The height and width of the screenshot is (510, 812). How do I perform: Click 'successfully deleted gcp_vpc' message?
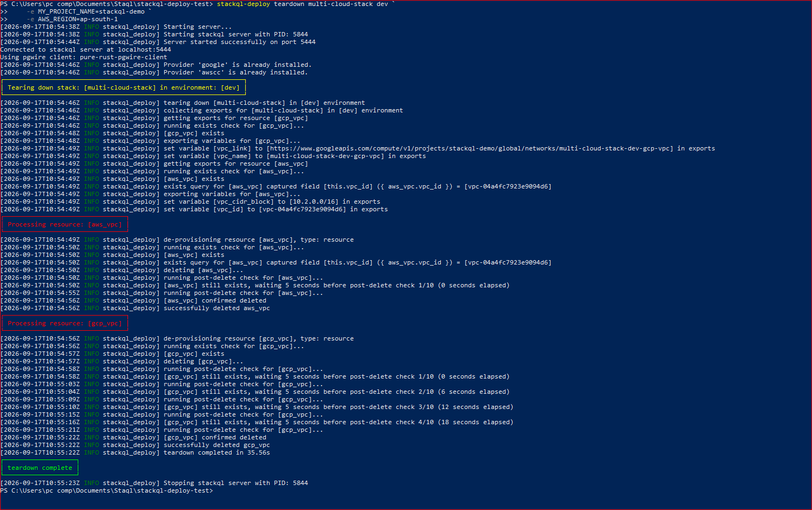(216, 445)
